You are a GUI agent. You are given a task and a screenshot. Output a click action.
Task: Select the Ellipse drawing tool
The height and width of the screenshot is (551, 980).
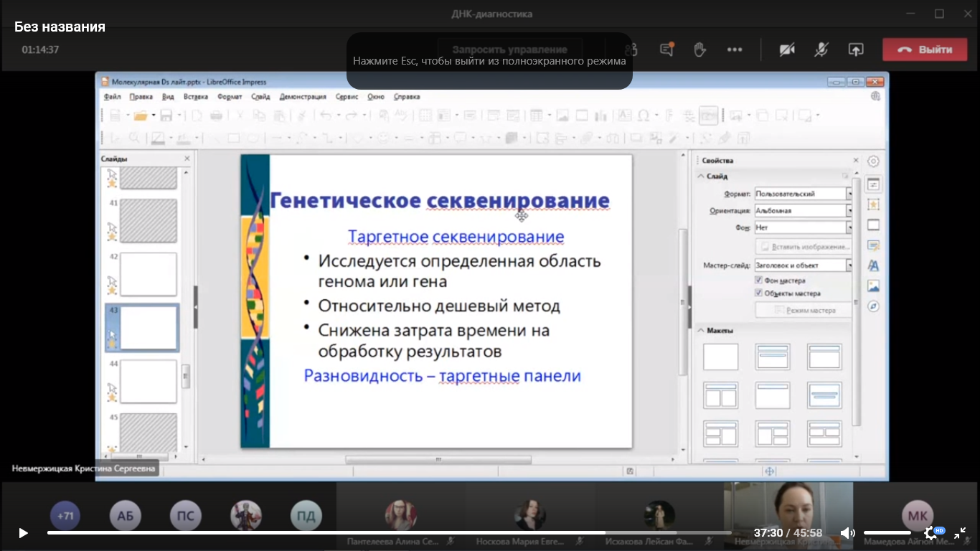(253, 138)
